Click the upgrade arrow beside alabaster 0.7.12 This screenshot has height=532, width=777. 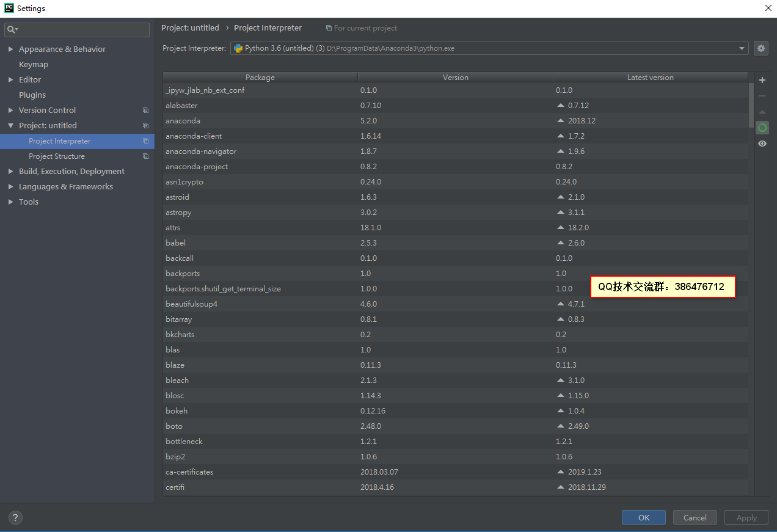pyautogui.click(x=561, y=105)
